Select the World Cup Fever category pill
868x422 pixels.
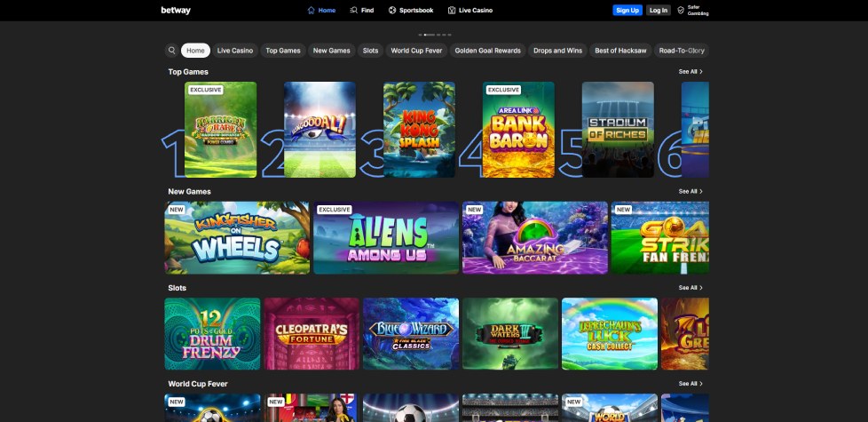click(416, 51)
